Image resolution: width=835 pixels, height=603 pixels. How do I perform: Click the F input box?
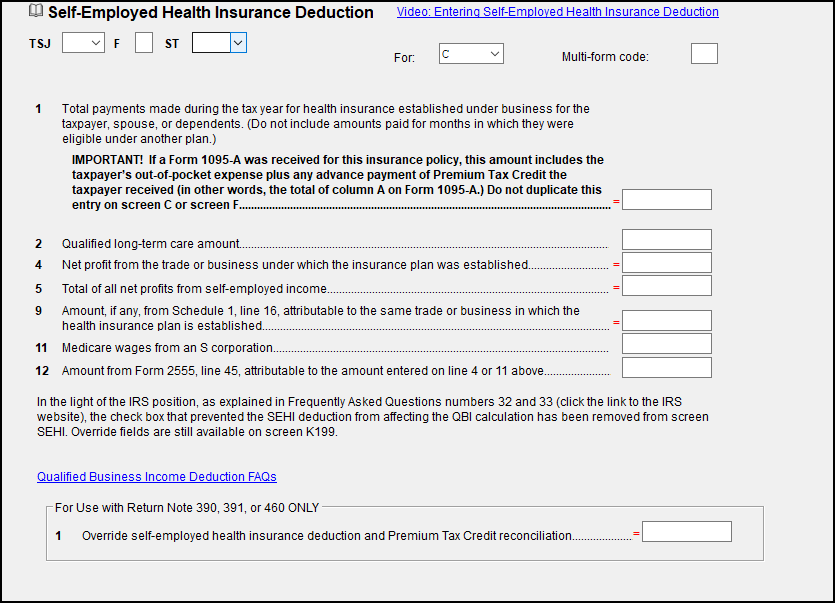144,43
